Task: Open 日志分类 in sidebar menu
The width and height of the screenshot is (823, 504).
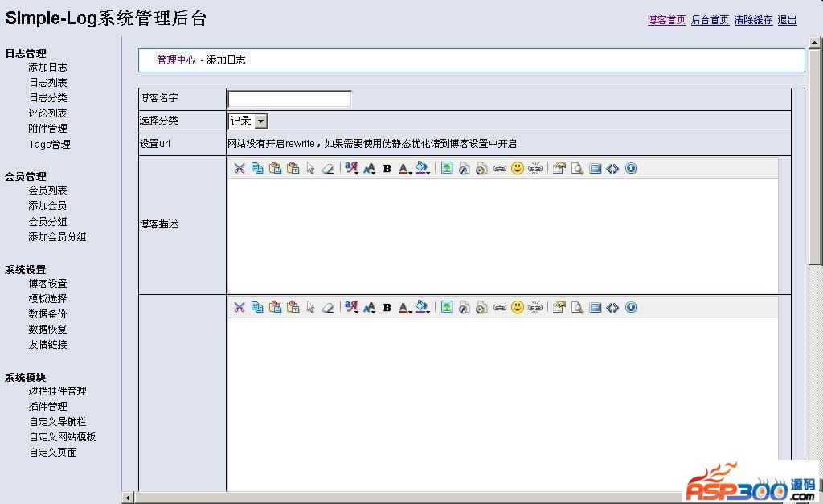Action: [47, 97]
